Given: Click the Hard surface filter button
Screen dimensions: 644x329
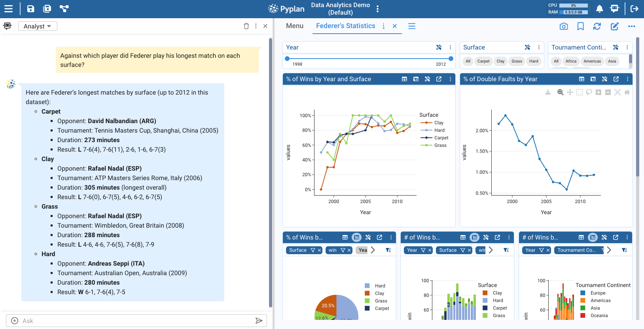Looking at the screenshot, I should tap(534, 61).
